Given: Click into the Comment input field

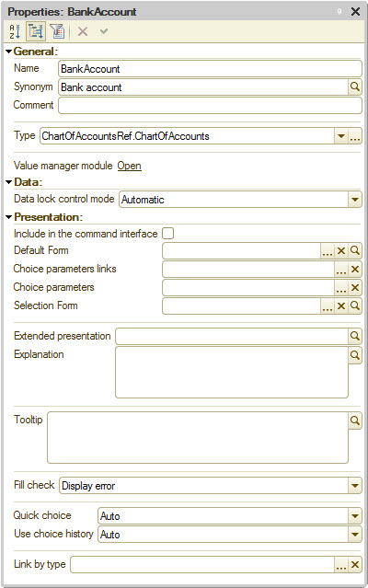Looking at the screenshot, I should click(x=210, y=106).
